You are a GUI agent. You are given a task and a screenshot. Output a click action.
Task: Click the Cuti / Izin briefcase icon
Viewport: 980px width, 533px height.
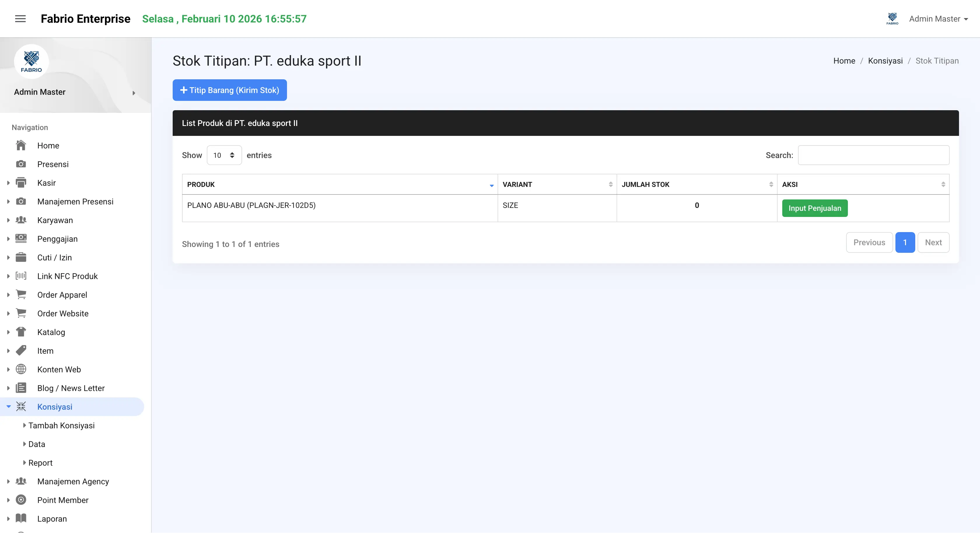21,257
